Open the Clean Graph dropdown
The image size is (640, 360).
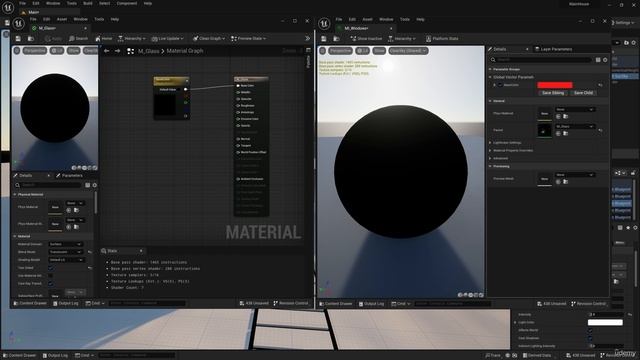pos(209,38)
